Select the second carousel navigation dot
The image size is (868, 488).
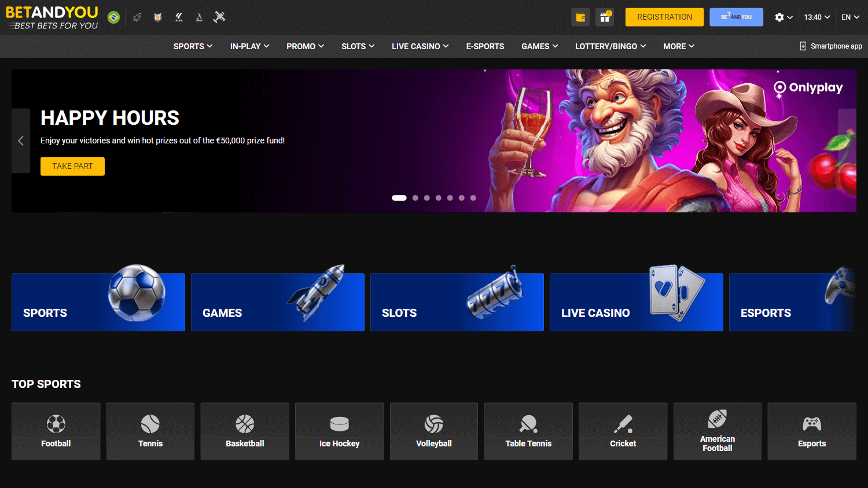point(415,198)
